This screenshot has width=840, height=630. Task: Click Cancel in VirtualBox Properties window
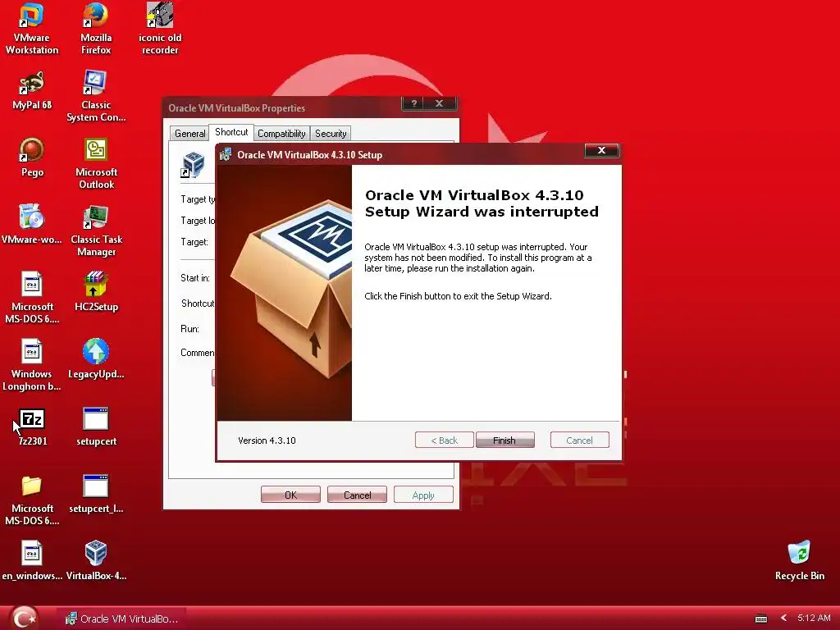357,495
